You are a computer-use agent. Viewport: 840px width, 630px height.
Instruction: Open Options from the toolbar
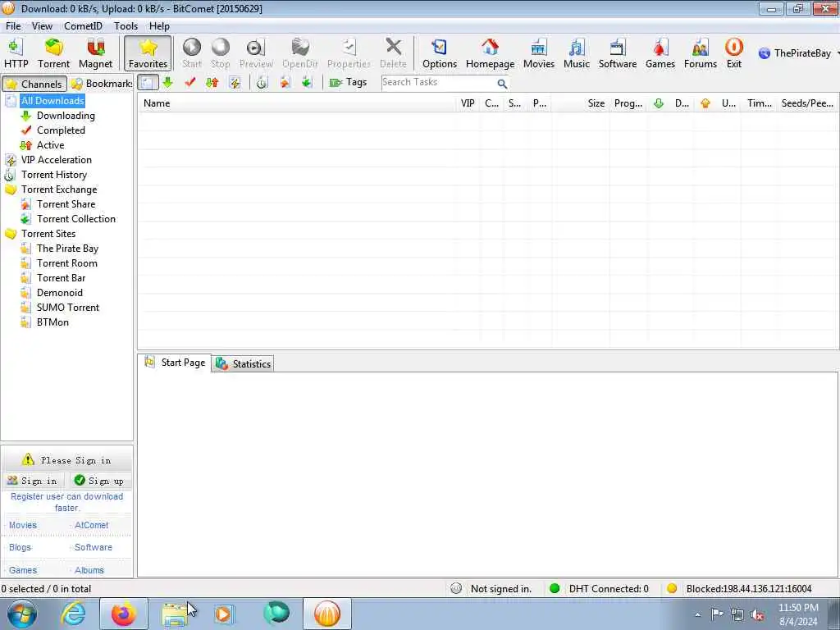click(x=440, y=53)
